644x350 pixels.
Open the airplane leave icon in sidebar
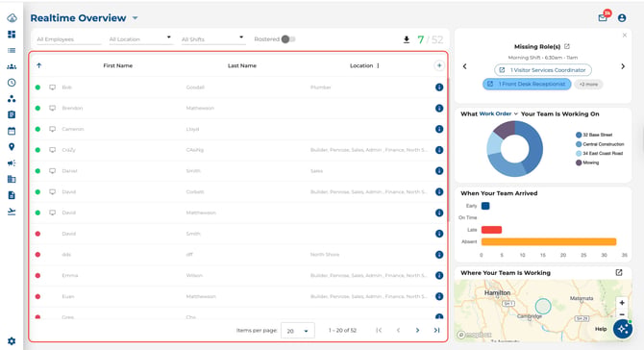tap(12, 212)
